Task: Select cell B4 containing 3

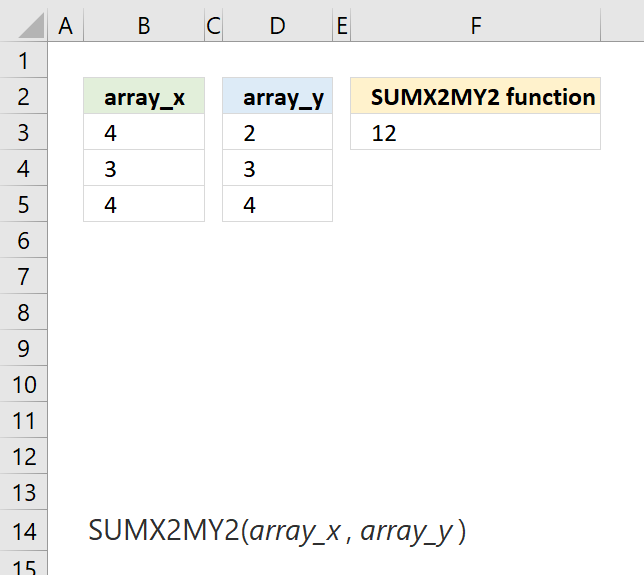Action: click(x=144, y=168)
